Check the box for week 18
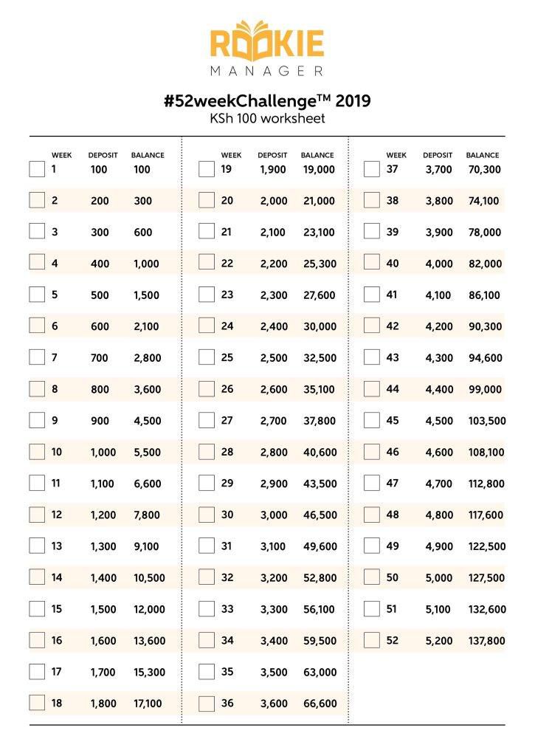The height and width of the screenshot is (756, 535). [x=37, y=703]
